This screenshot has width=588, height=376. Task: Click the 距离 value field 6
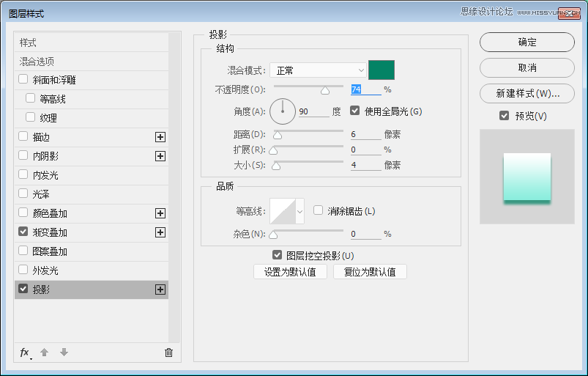click(365, 134)
